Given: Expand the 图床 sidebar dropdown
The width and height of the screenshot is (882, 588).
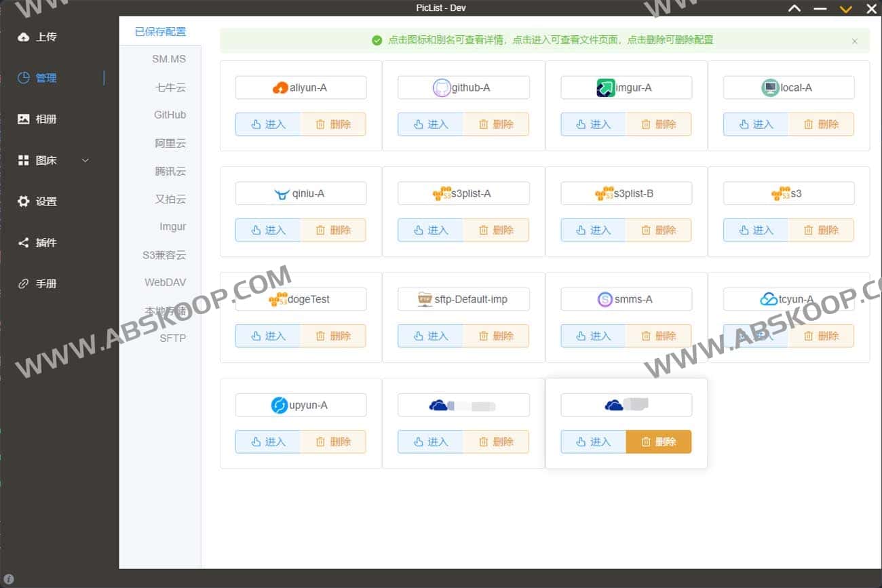Looking at the screenshot, I should (x=85, y=160).
